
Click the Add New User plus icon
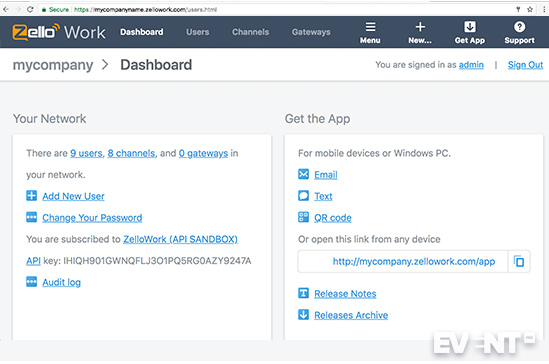(32, 196)
